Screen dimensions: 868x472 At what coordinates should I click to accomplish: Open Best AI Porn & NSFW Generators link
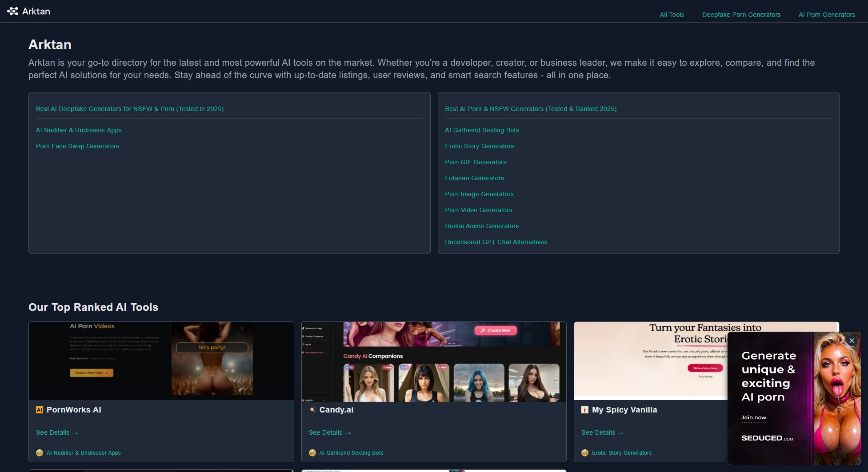click(530, 109)
